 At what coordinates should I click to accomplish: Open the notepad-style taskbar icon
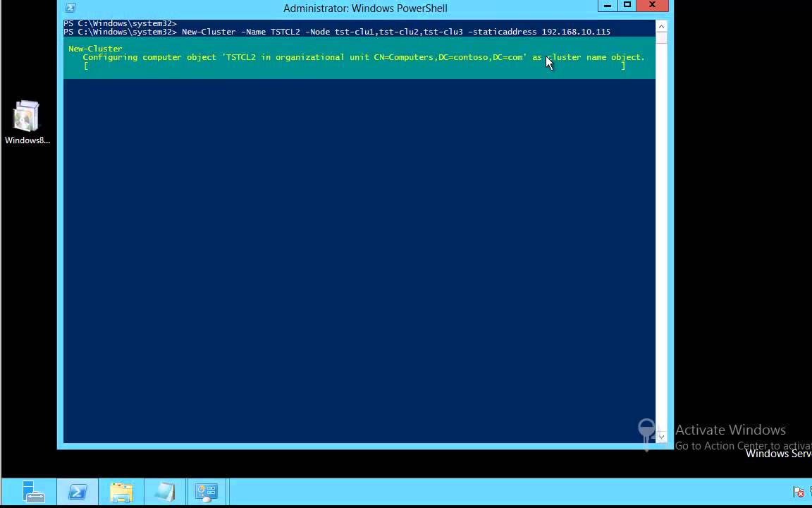tap(165, 491)
